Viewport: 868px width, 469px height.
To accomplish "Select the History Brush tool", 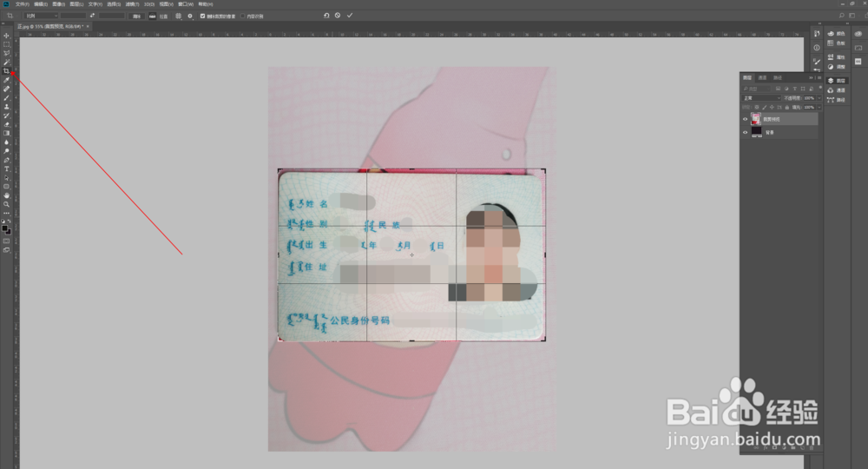I will tap(7, 116).
